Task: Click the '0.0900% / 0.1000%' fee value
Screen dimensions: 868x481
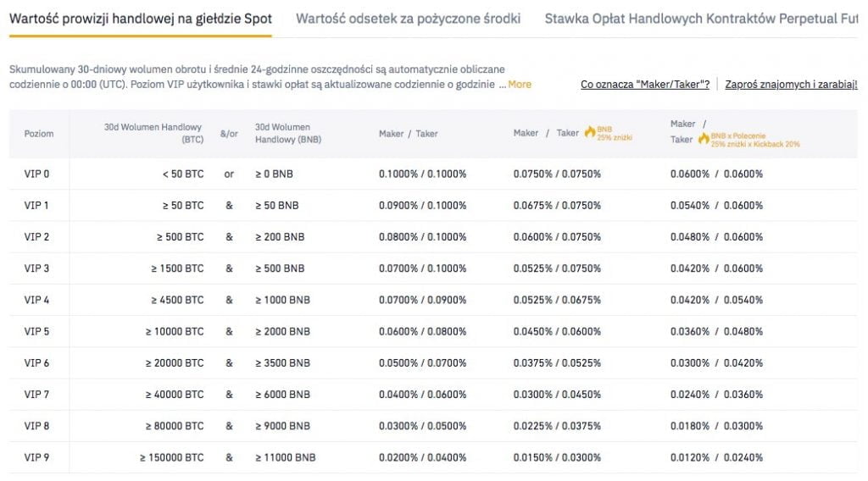Action: 422,205
